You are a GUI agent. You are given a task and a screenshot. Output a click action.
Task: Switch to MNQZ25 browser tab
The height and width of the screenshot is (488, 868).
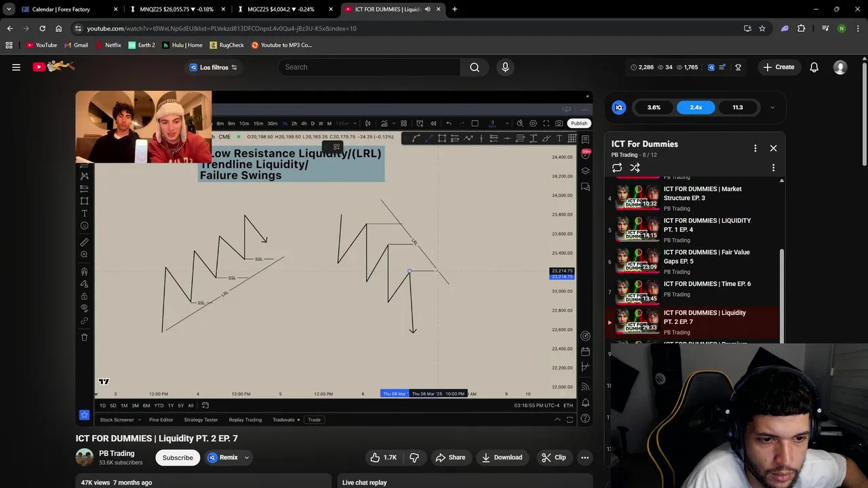point(176,9)
